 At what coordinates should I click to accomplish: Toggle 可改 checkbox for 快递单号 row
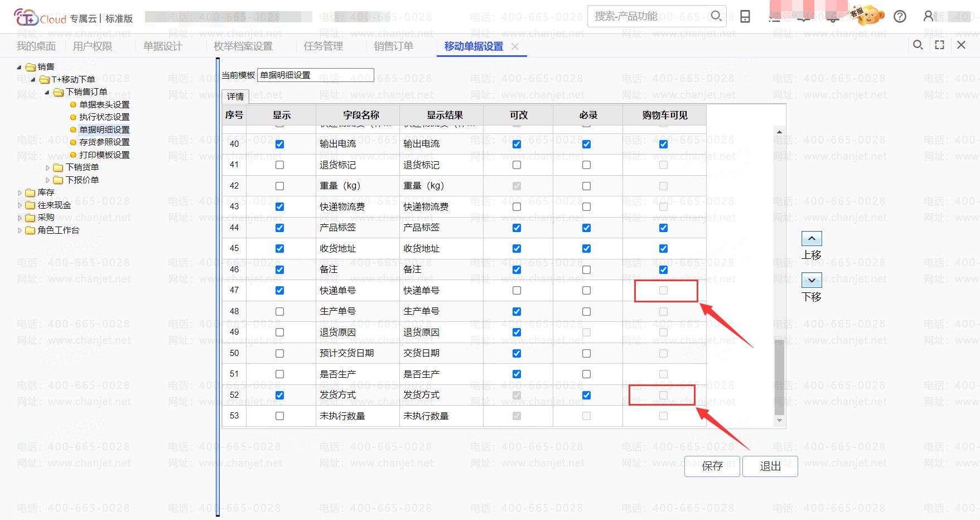click(516, 291)
